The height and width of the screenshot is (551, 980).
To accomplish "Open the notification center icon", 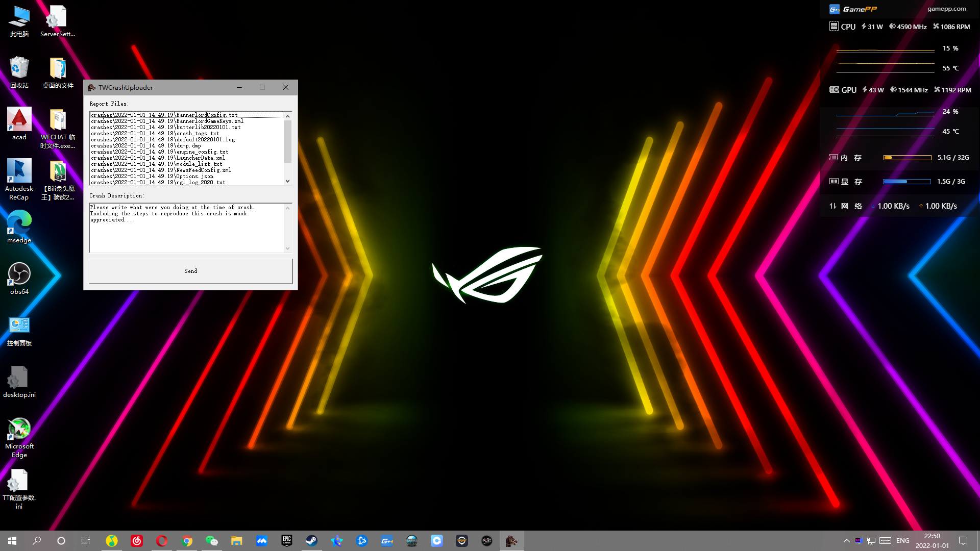I will (x=963, y=541).
